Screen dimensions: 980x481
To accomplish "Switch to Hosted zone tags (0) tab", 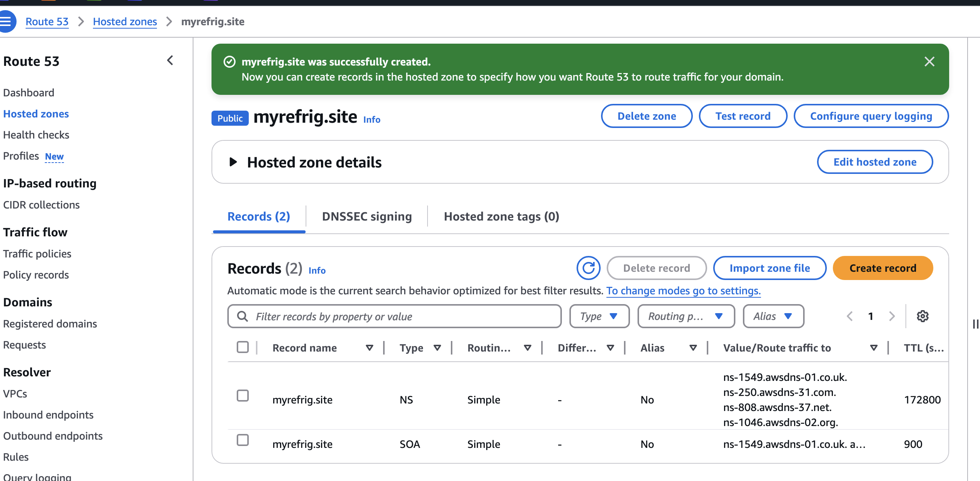I will [x=501, y=216].
